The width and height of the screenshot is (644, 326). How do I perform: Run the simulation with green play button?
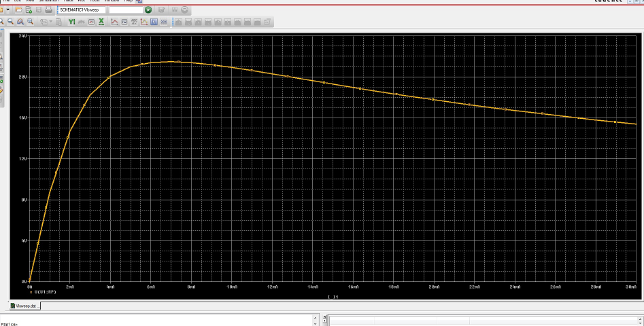click(148, 10)
